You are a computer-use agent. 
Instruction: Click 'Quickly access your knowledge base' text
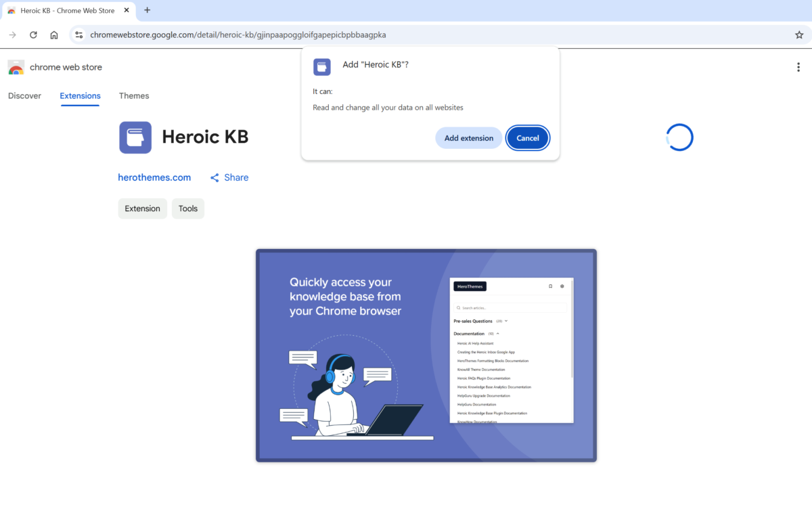[x=345, y=296]
